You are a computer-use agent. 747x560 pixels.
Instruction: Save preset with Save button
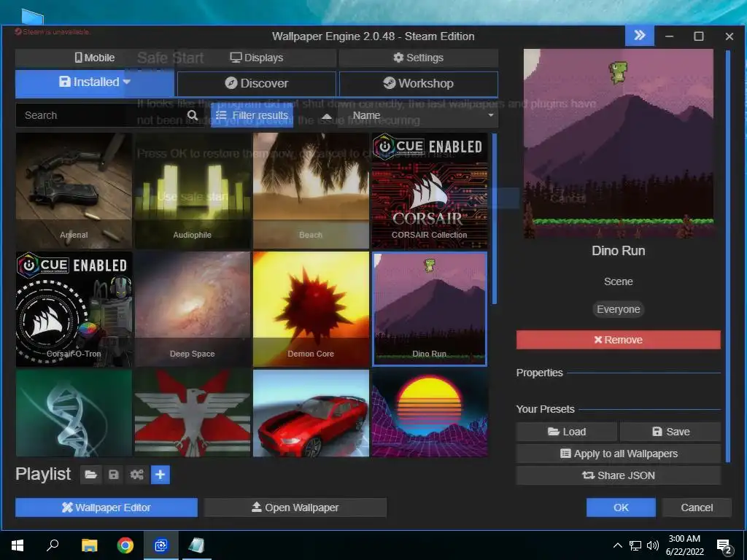[x=670, y=432]
